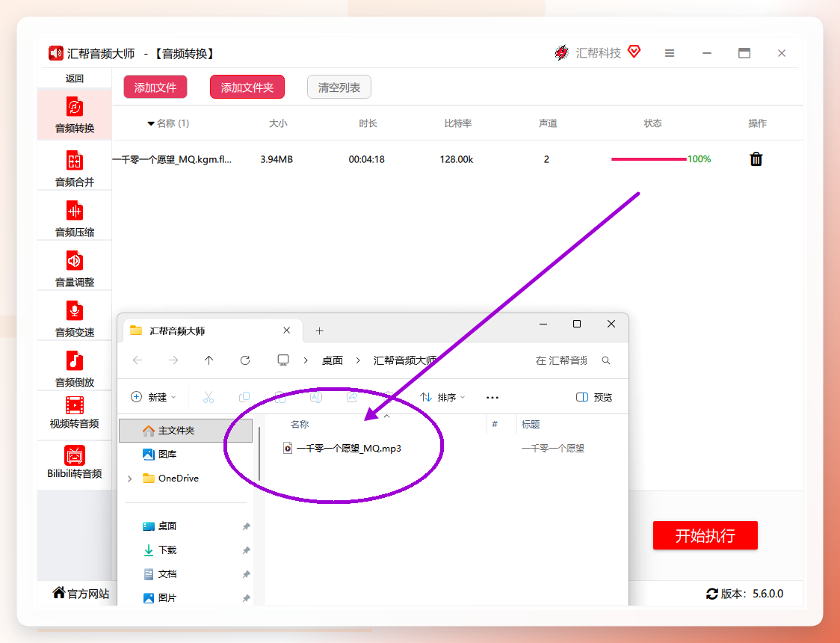Click the refresh icon next to 版本
The height and width of the screenshot is (643, 840).
point(712,594)
